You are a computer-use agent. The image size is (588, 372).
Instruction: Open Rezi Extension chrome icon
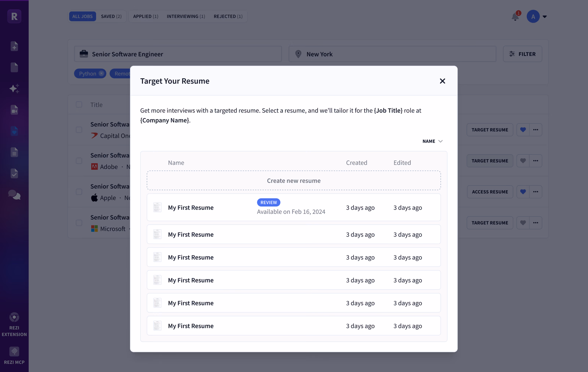[x=14, y=317]
